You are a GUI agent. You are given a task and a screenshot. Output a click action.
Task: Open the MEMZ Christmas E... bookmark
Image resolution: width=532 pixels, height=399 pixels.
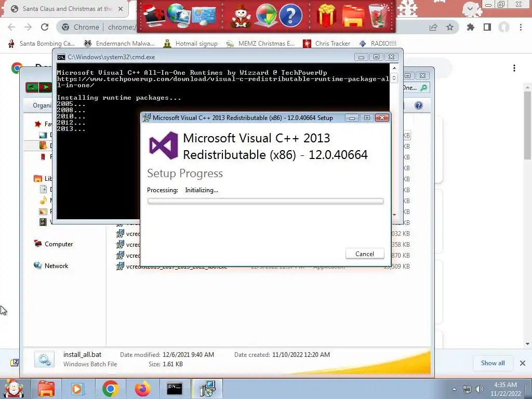pos(260,44)
